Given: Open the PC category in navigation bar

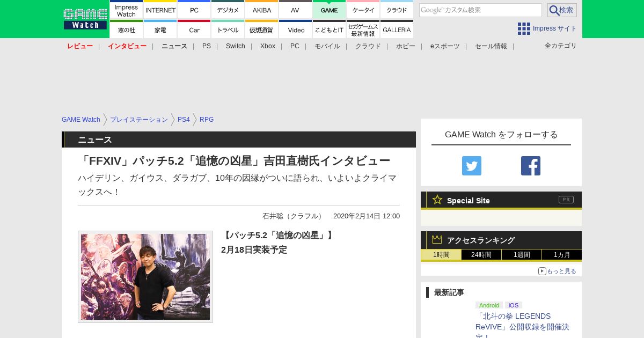Looking at the screenshot, I should tap(295, 46).
